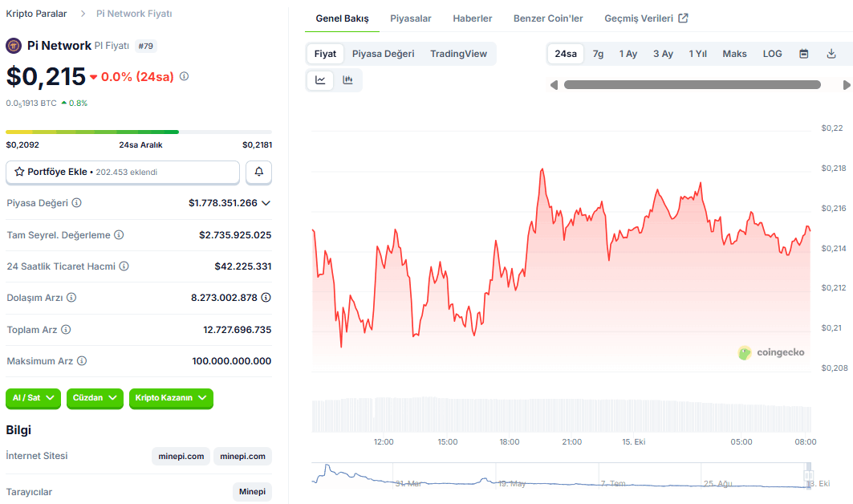This screenshot has height=504, width=853.
Task: Open first minepi.com website link
Action: 181,456
